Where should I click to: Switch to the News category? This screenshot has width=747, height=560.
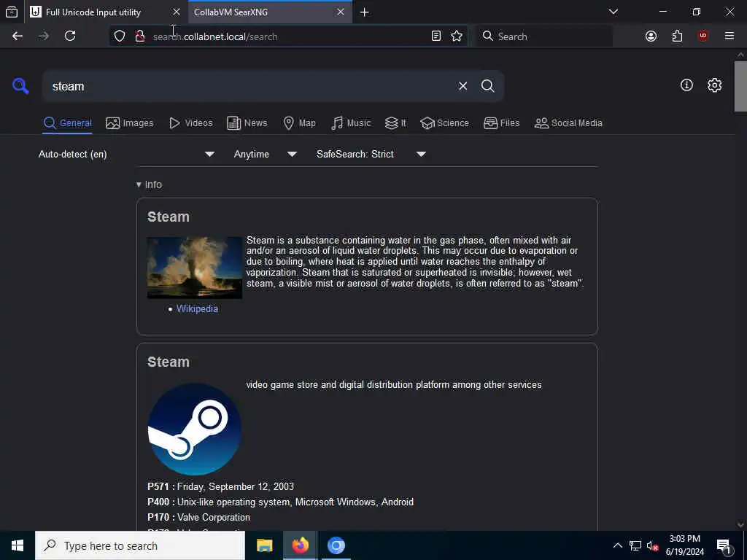247,123
